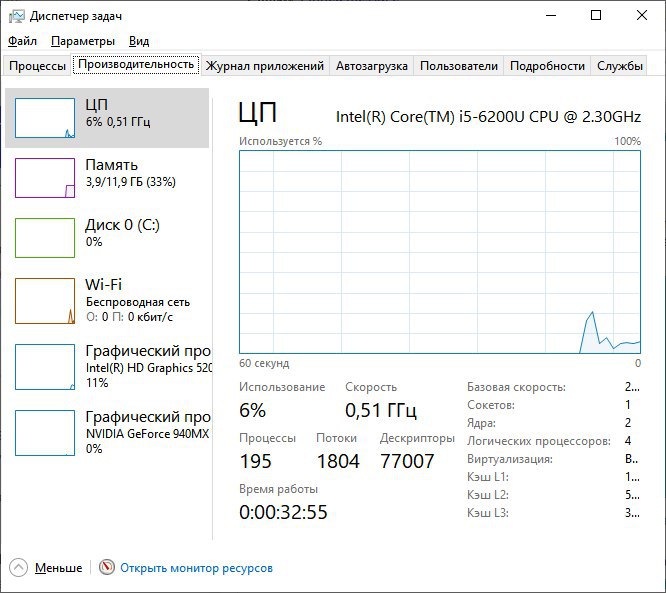Click the Диспетчер задач title bar icon

pyautogui.click(x=17, y=16)
